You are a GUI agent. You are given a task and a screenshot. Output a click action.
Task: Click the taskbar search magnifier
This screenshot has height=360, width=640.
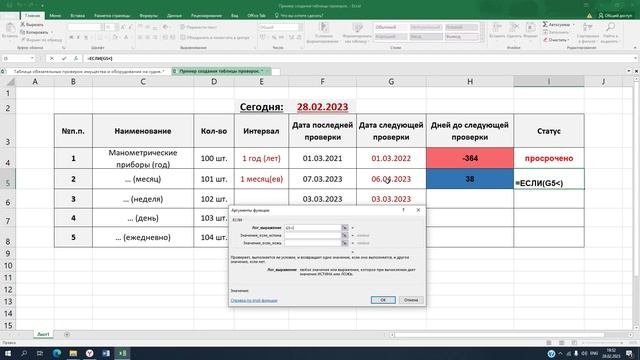pos(24,353)
